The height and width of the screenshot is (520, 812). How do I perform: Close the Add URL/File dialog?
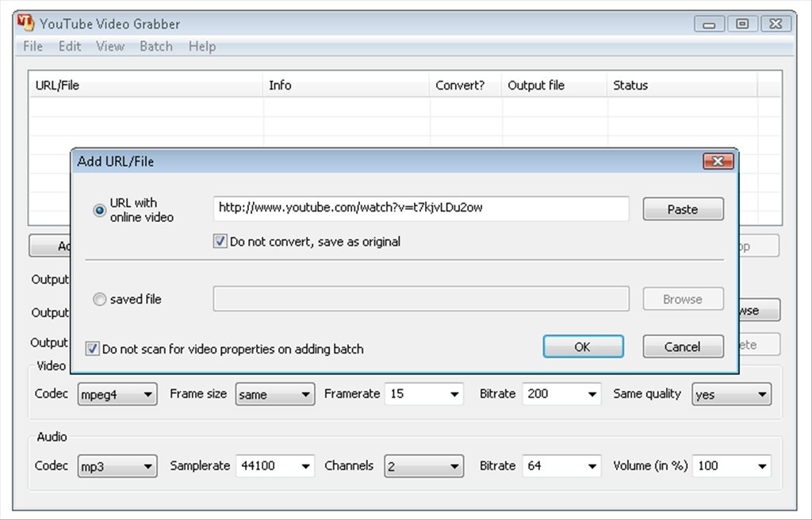(x=718, y=161)
